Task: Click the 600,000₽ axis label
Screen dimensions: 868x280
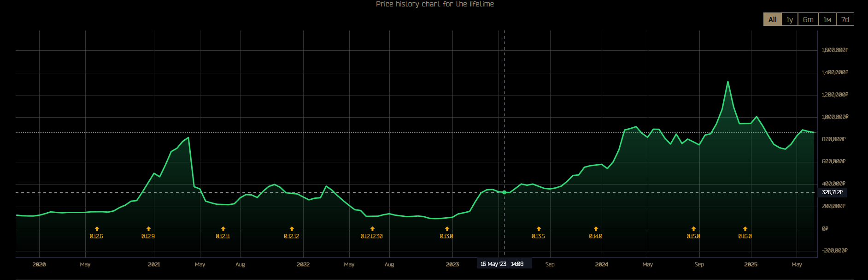Action: click(x=834, y=161)
